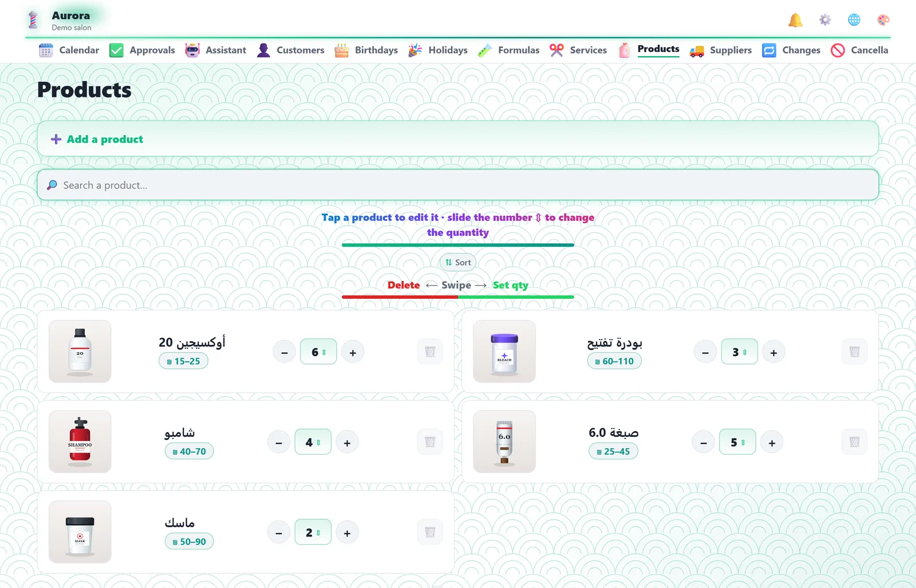The width and height of the screenshot is (916, 588).
Task: Click the Suppliers truck icon
Action: 697,50
